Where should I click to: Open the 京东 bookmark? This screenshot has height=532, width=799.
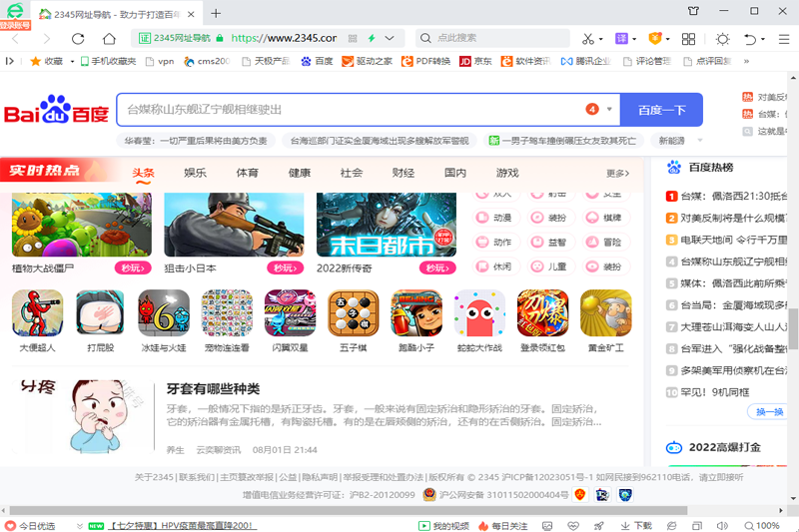tap(475, 61)
